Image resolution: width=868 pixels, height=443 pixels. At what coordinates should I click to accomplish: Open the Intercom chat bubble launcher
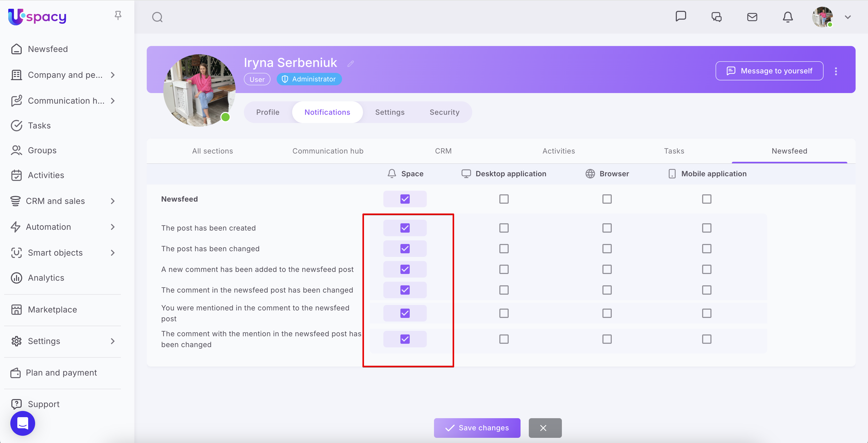pos(22,423)
